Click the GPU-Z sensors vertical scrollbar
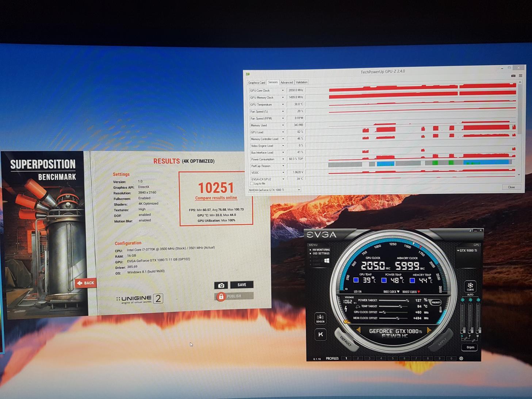 520,128
